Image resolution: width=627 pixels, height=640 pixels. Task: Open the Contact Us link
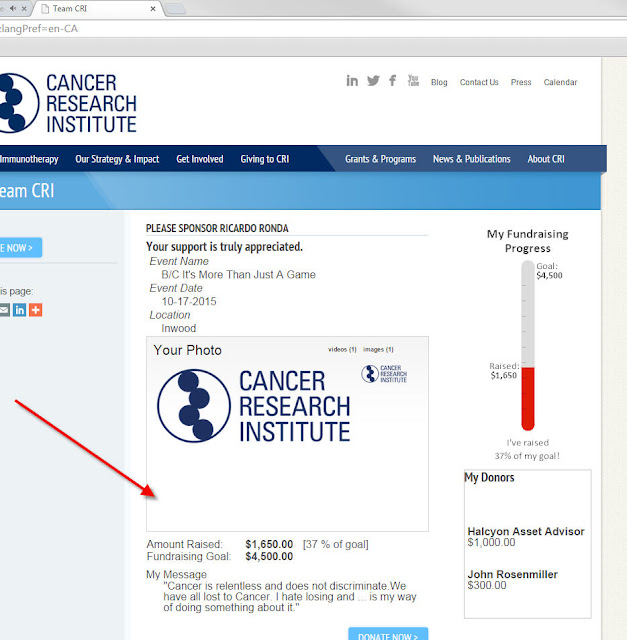click(x=479, y=82)
